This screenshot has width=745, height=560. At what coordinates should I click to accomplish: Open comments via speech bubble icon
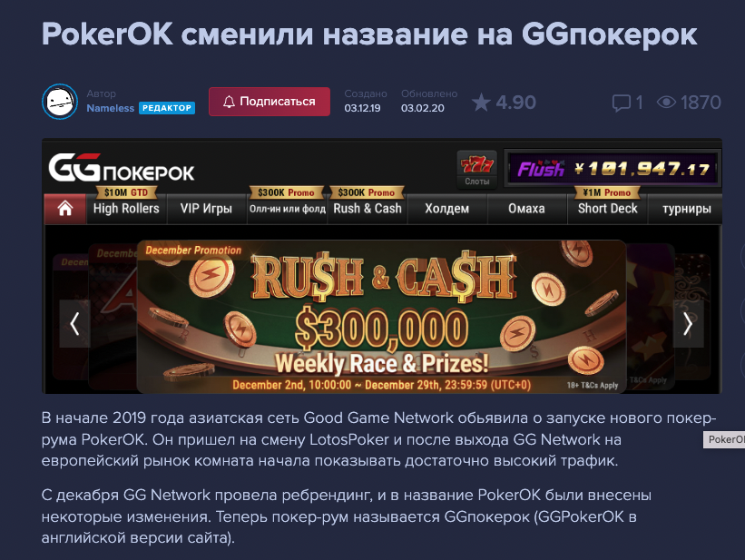[621, 103]
